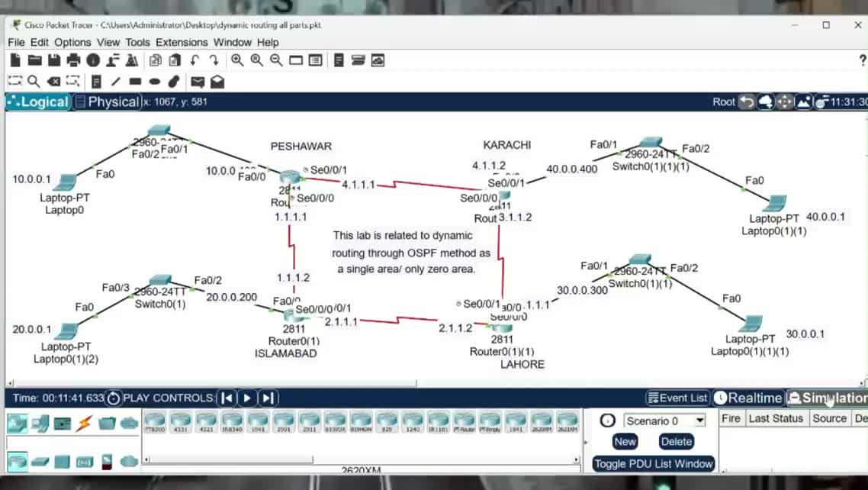Click the LAHORE Router0(1)(1) device
868x490 pixels.
click(502, 328)
